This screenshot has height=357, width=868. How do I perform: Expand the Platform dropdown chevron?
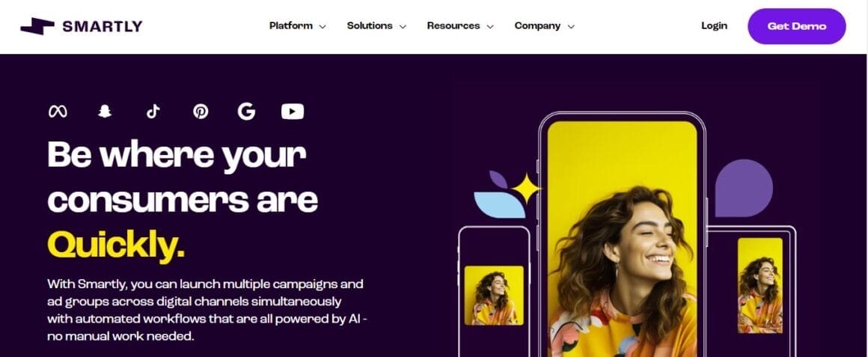point(323,26)
